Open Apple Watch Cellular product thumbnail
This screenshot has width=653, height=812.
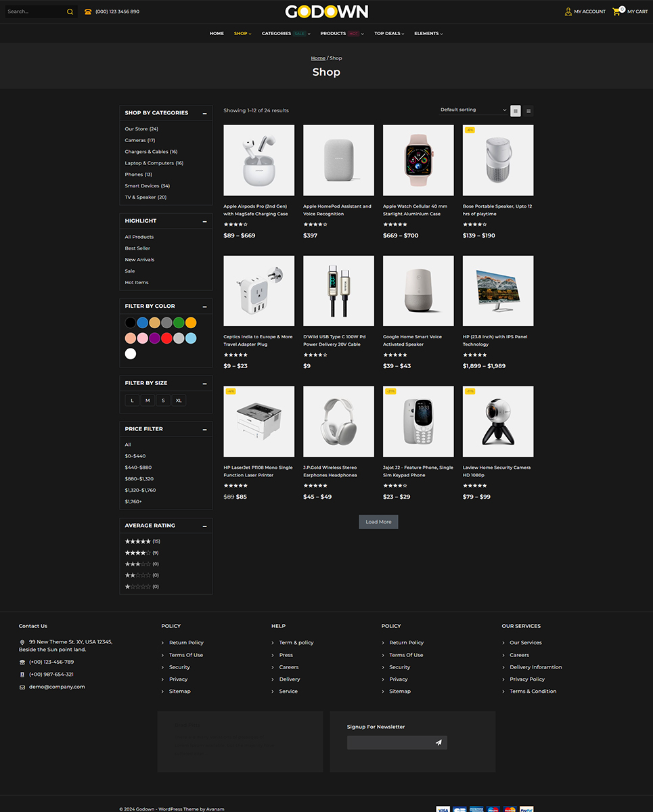(418, 160)
